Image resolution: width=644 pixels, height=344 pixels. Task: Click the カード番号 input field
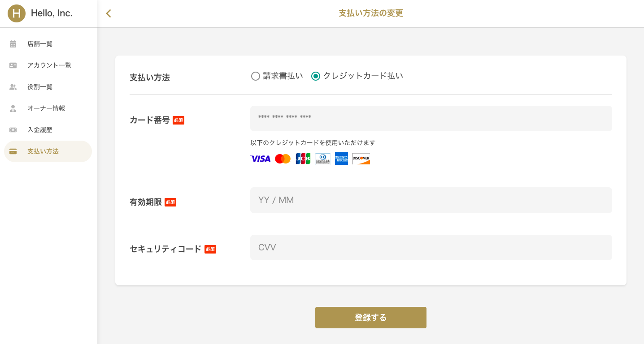(x=431, y=118)
